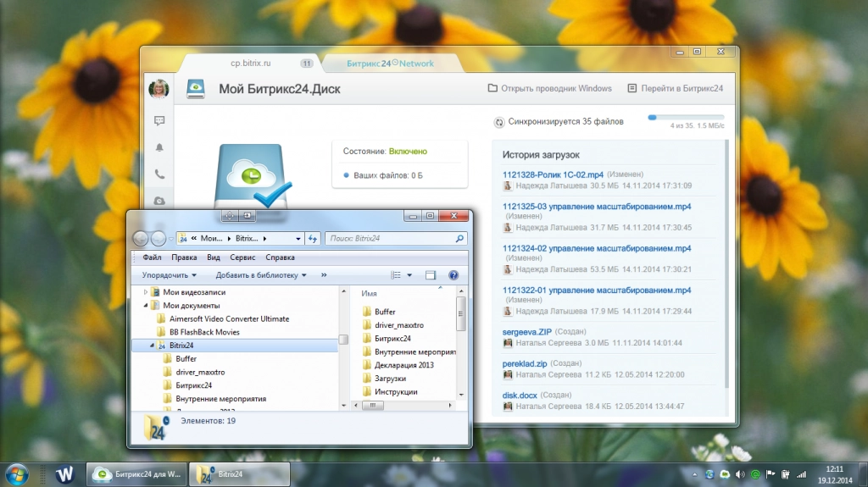The width and height of the screenshot is (868, 487).
Task: Click the sync progress bar
Action: (686, 118)
